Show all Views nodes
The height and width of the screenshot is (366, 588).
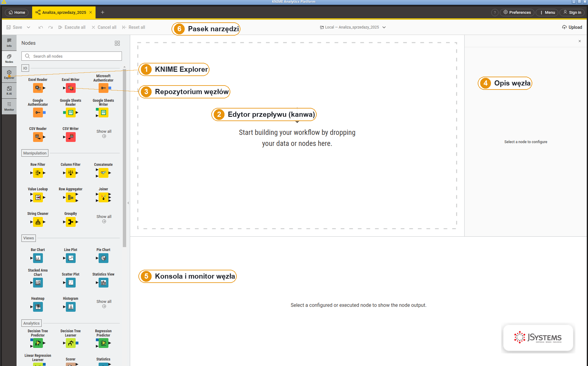[x=104, y=304]
